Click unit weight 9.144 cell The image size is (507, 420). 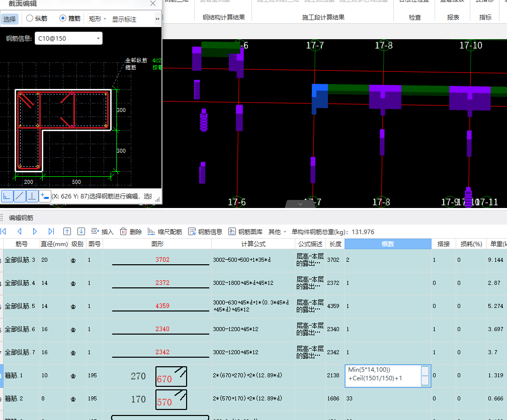click(495, 260)
